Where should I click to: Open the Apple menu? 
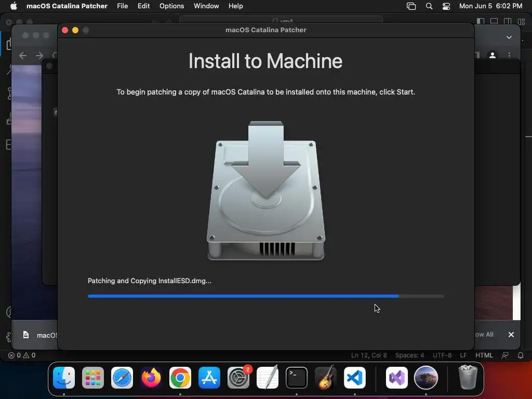(14, 6)
